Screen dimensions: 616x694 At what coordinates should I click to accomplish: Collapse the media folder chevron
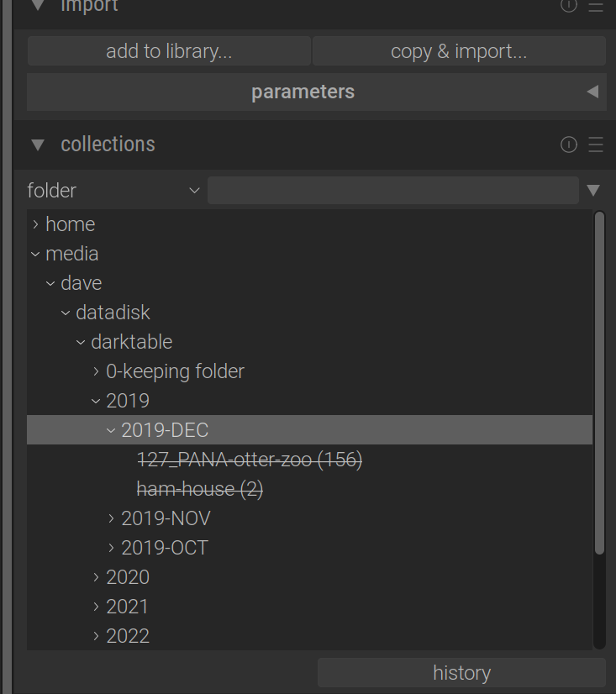point(35,254)
